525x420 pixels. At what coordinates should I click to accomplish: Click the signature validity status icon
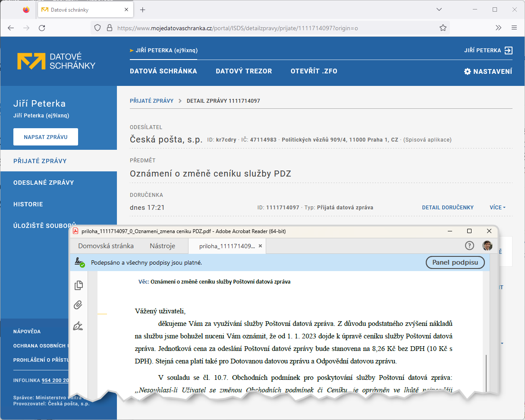tap(79, 262)
